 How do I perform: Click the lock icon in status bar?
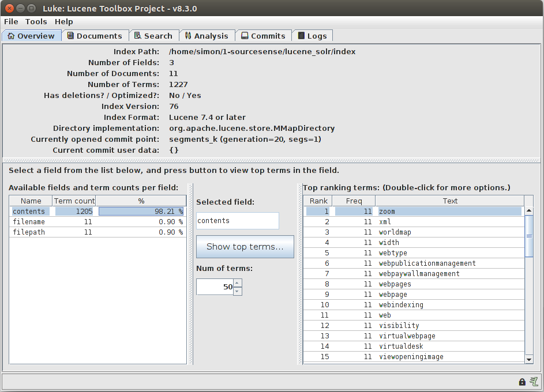tap(522, 382)
